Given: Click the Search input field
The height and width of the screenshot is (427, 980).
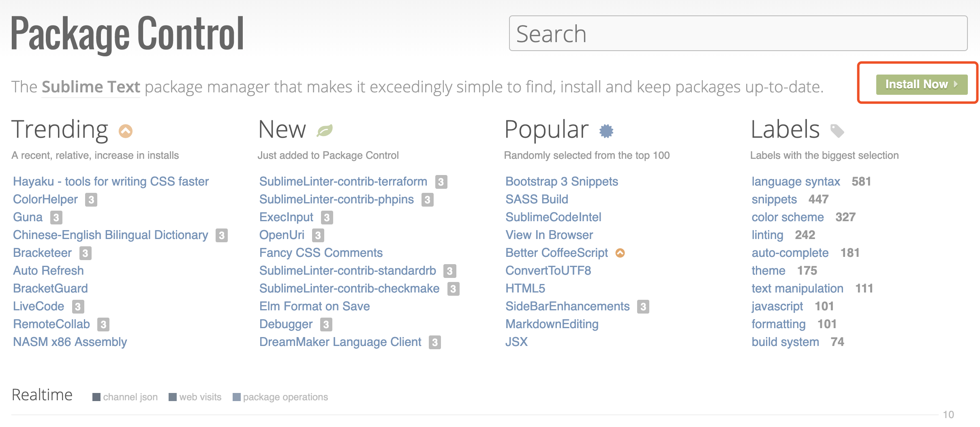Looking at the screenshot, I should [738, 34].
